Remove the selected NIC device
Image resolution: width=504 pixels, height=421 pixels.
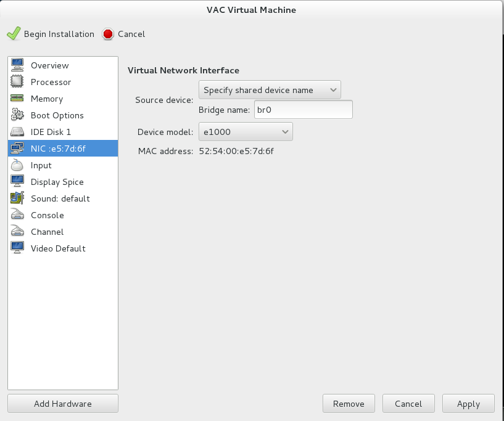(x=349, y=404)
